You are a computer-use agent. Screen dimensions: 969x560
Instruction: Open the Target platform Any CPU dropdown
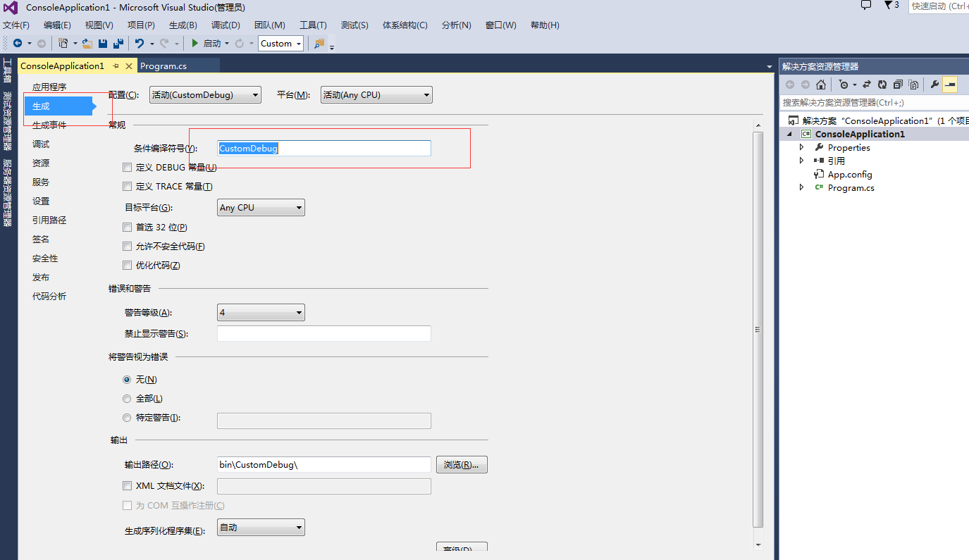click(261, 208)
